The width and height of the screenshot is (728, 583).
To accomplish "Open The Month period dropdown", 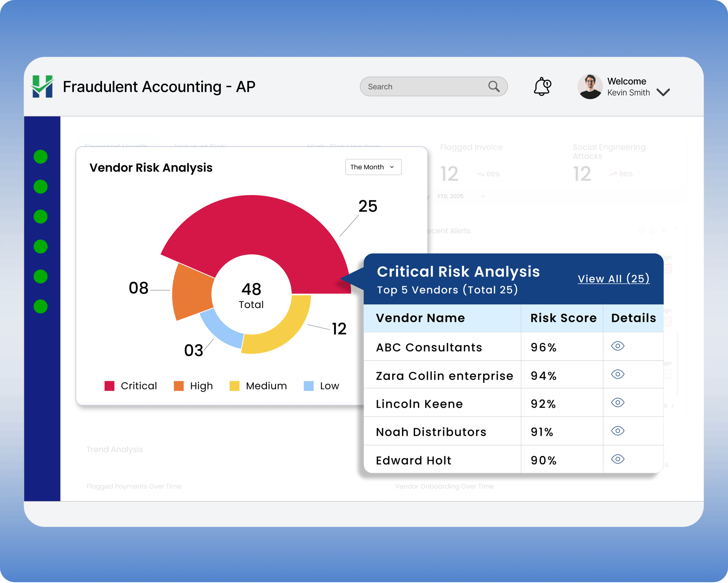I will click(373, 167).
